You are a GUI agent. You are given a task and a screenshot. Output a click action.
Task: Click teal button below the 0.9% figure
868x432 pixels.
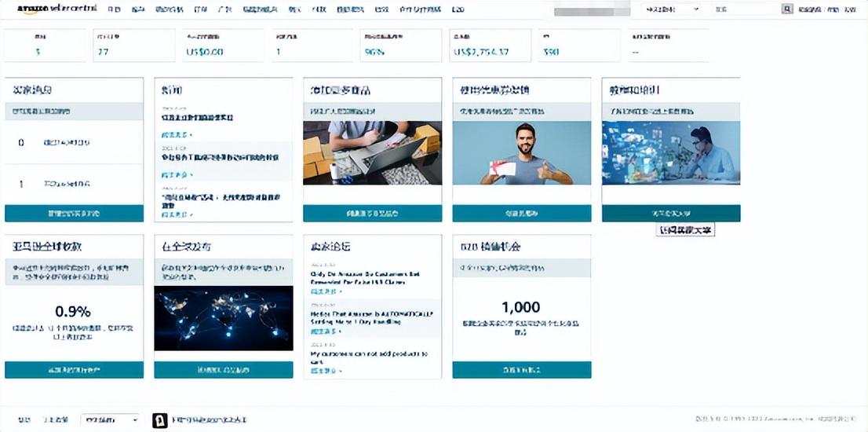coord(75,370)
